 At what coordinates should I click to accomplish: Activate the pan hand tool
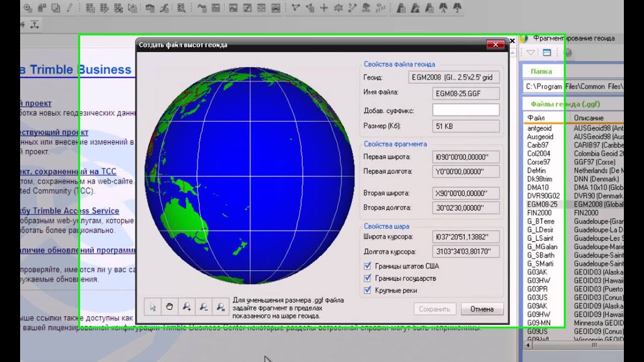tap(170, 307)
